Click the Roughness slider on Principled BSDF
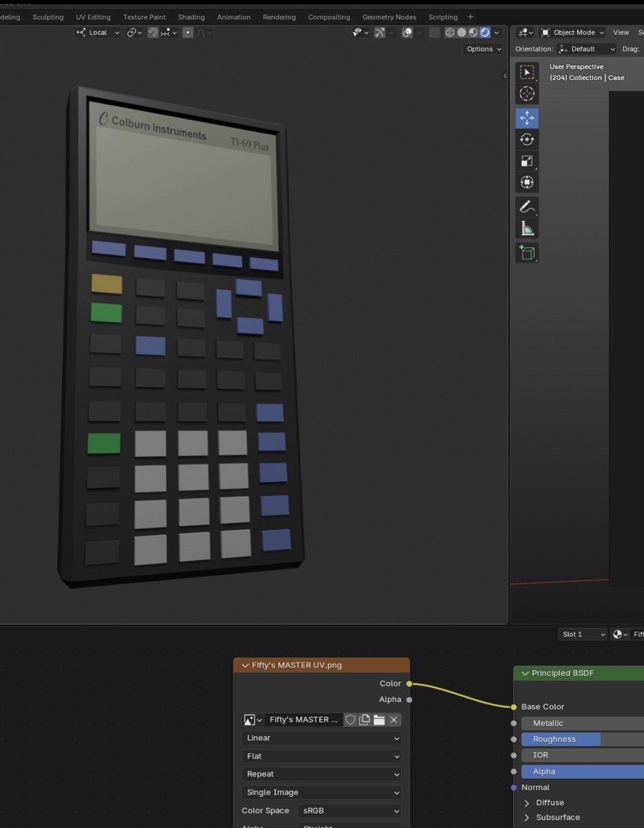This screenshot has width=644, height=828. (x=583, y=739)
